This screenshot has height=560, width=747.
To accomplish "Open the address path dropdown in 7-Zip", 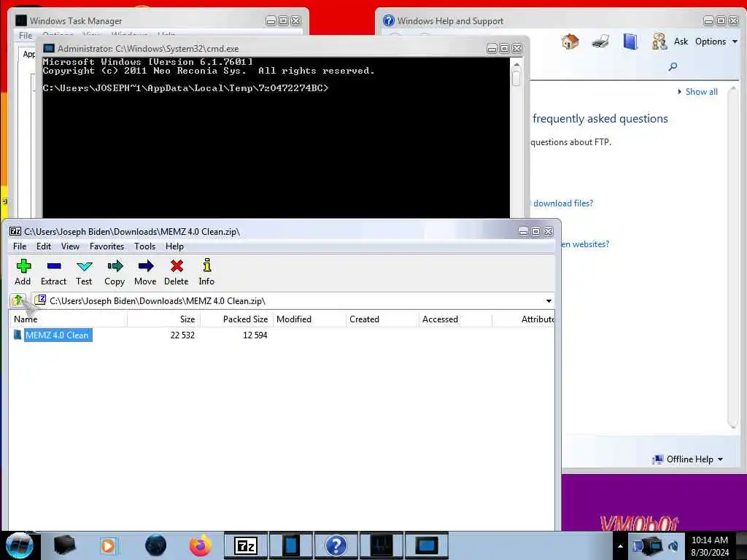I will [549, 301].
